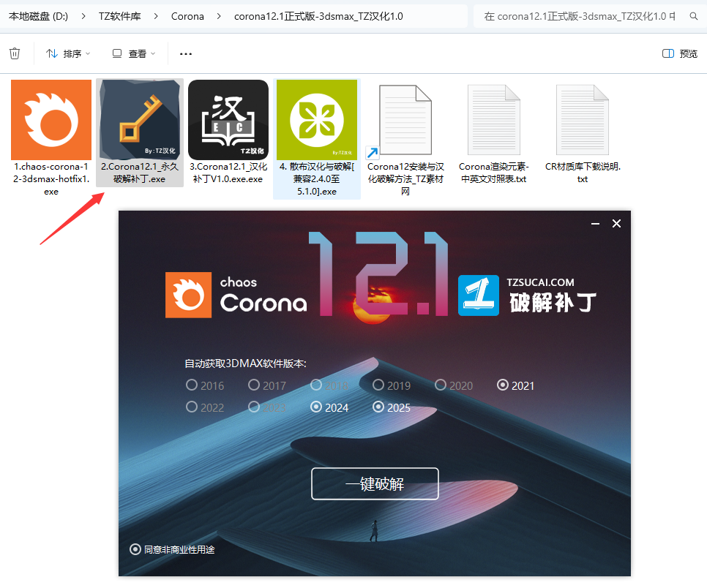Open the three-dots more options menu
The height and width of the screenshot is (588, 707).
coord(186,53)
